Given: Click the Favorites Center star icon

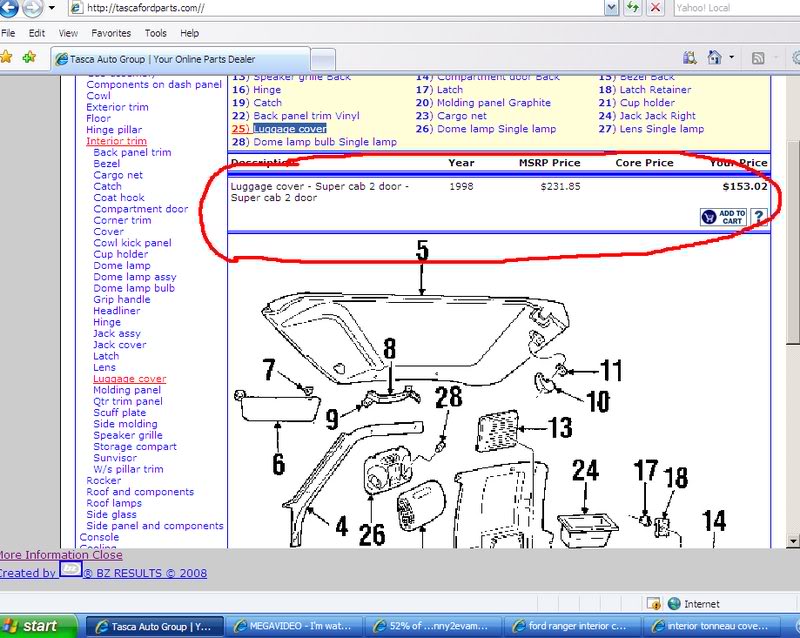Looking at the screenshot, I should click(6, 57).
